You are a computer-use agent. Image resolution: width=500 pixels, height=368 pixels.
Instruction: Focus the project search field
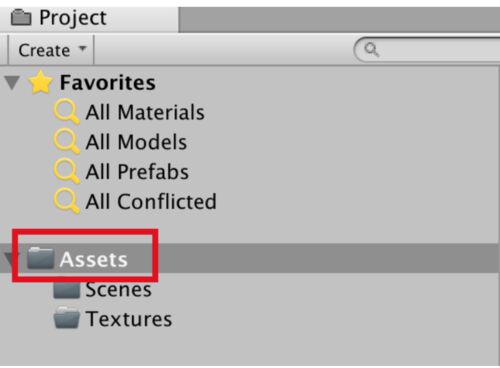[427, 50]
